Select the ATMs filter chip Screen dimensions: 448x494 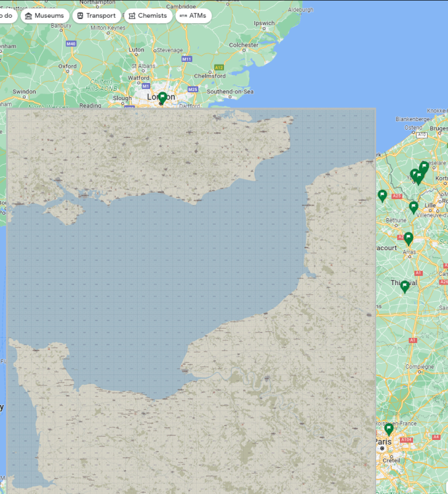tap(193, 16)
